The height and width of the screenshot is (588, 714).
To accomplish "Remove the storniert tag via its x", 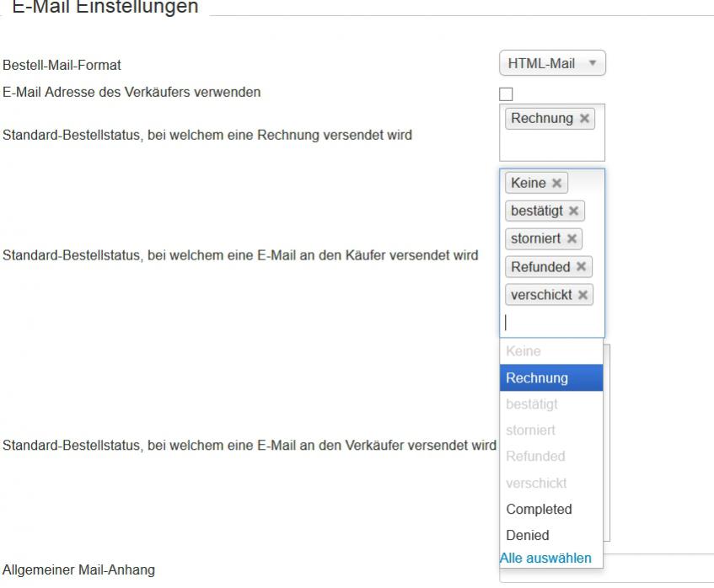I will pos(571,239).
